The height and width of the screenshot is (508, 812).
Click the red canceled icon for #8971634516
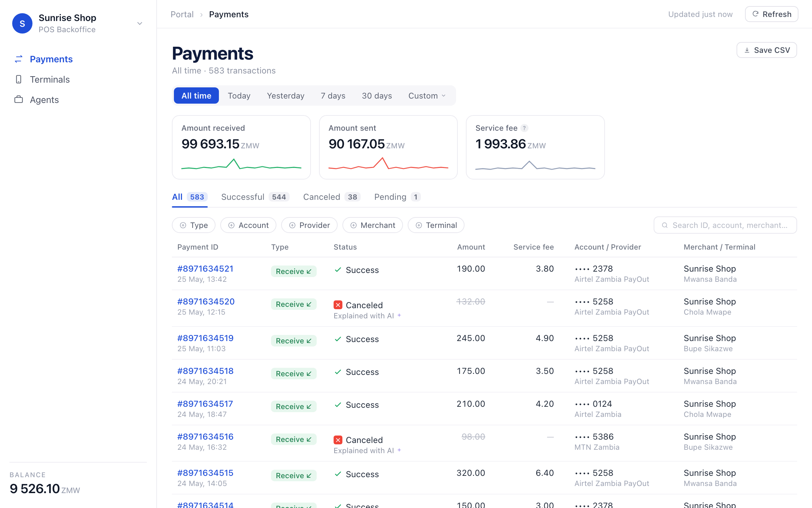click(x=338, y=440)
